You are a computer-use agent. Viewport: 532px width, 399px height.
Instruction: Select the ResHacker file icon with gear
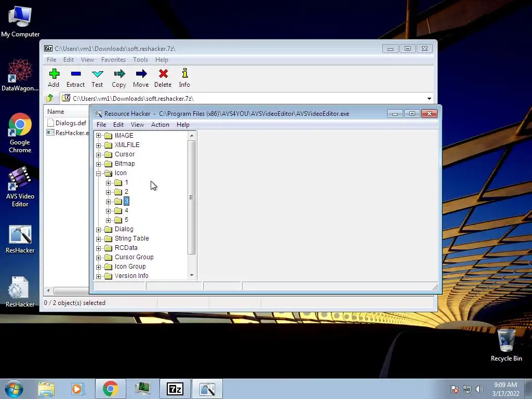(20, 292)
